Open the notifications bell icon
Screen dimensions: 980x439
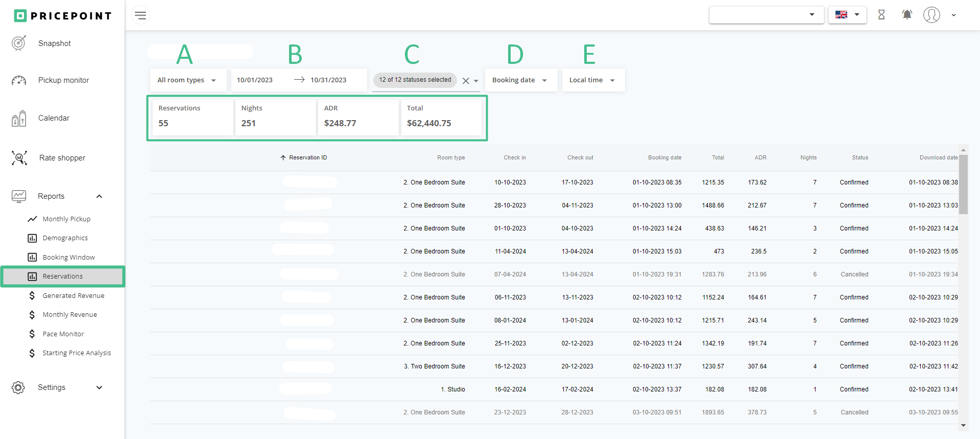(x=907, y=15)
